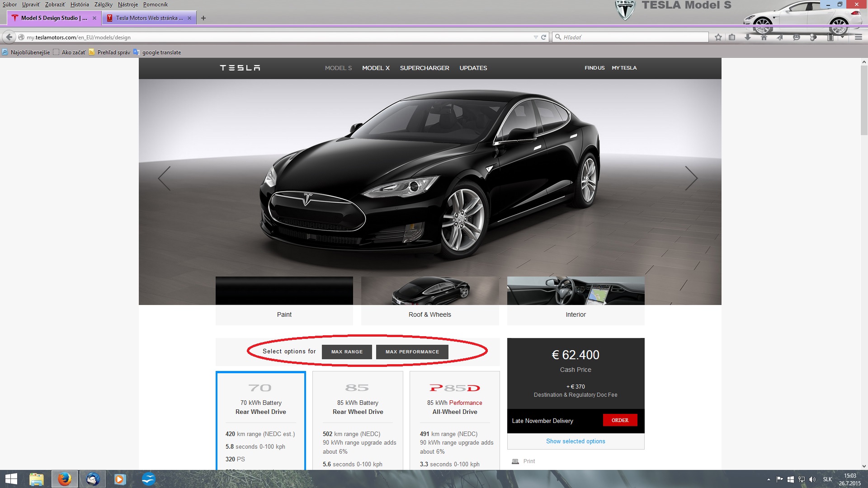Open the Nástroje menu

(128, 5)
